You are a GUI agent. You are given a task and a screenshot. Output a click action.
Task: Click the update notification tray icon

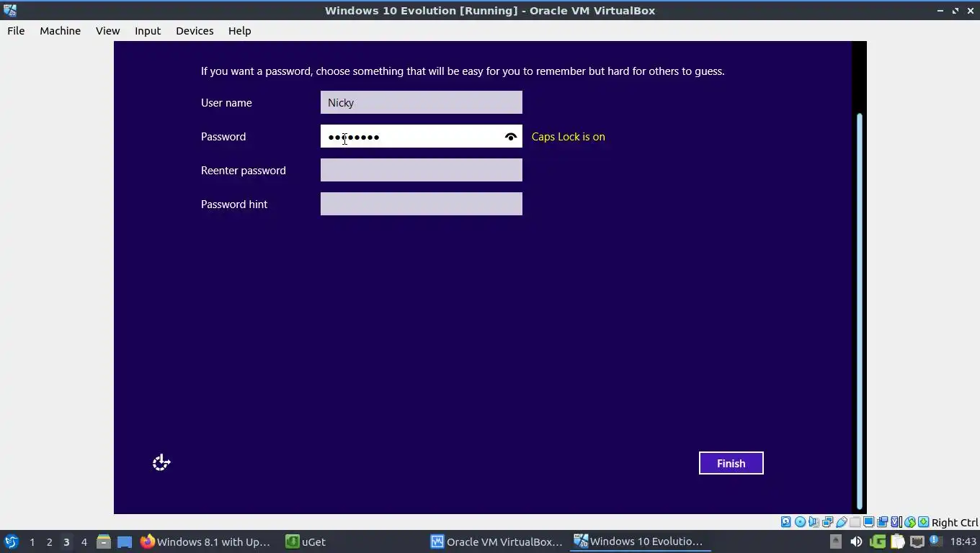935,541
